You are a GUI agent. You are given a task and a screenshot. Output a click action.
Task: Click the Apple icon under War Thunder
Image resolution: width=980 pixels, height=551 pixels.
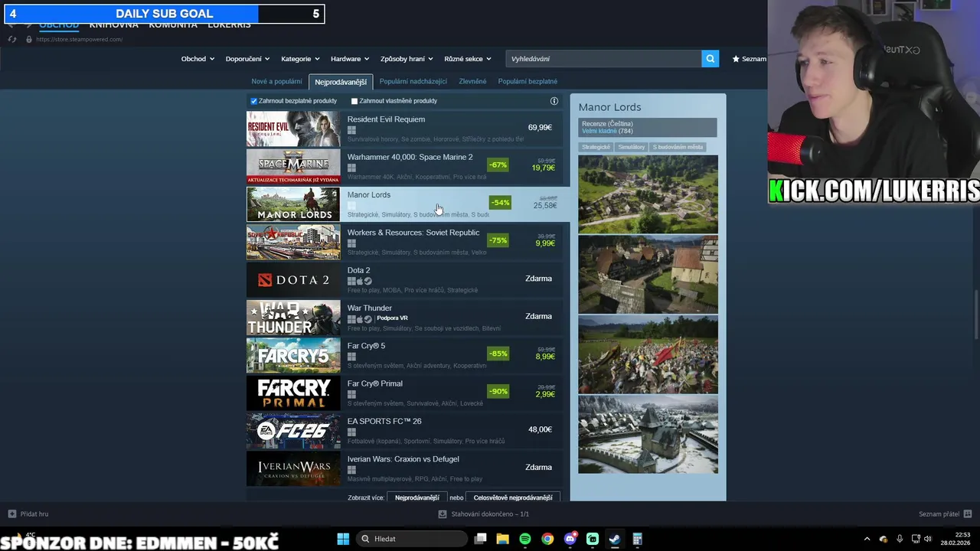point(360,318)
